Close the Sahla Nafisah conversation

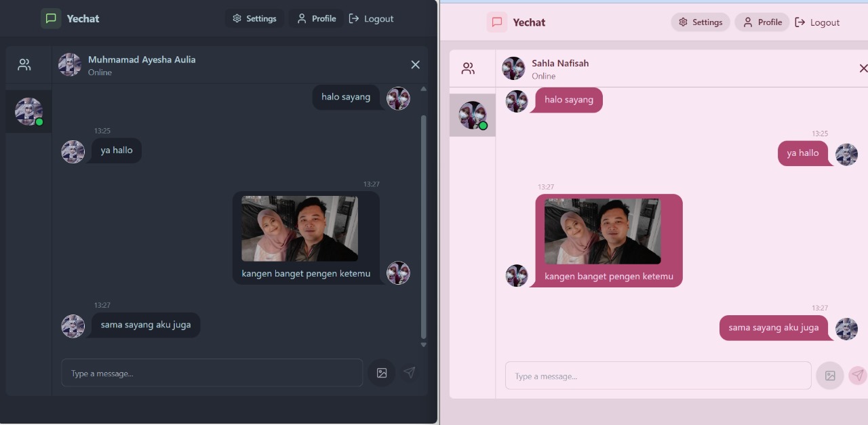863,68
